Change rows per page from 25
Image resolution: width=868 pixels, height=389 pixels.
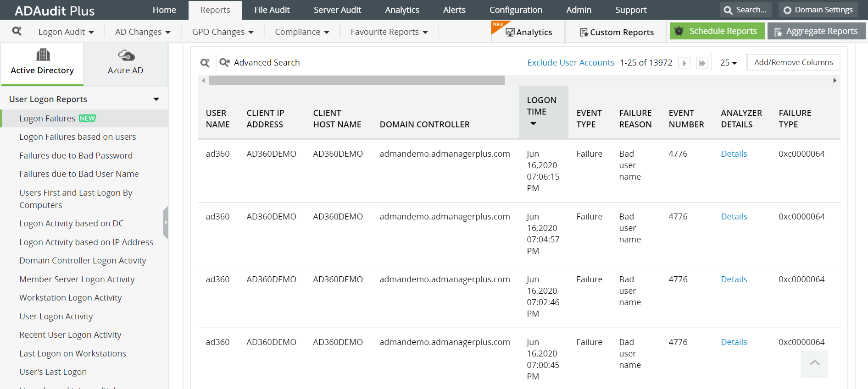pyautogui.click(x=729, y=63)
